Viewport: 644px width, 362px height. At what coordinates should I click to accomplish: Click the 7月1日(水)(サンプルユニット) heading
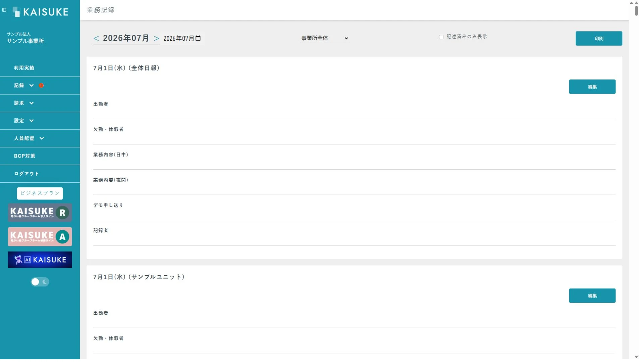tap(139, 277)
